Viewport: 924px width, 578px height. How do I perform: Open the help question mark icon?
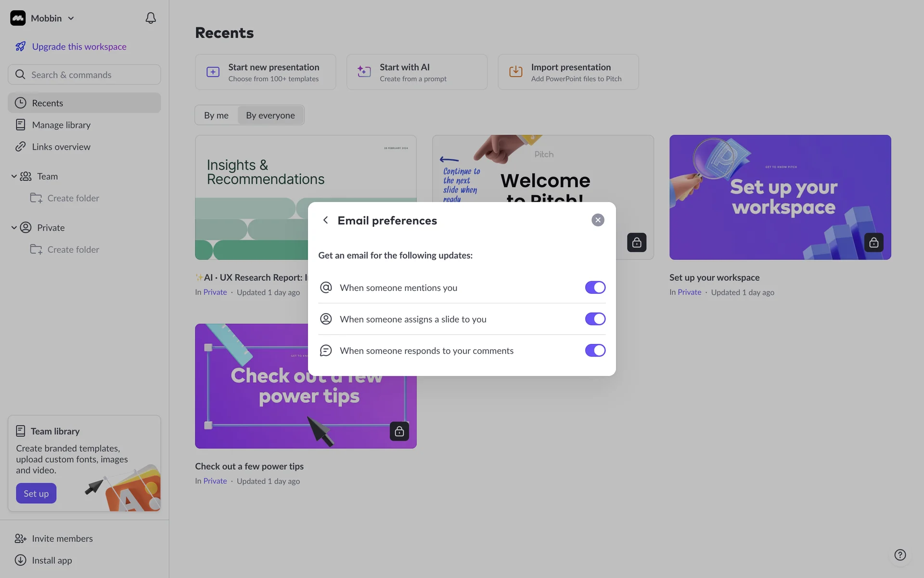click(x=900, y=555)
